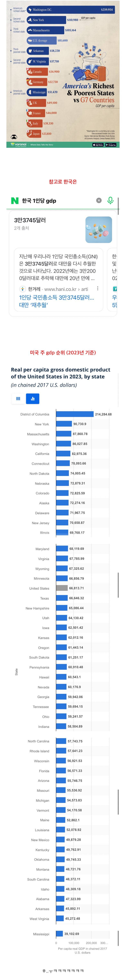This screenshot has height=980, width=126.
Task: Click the Naver N logo
Action: point(15,200)
